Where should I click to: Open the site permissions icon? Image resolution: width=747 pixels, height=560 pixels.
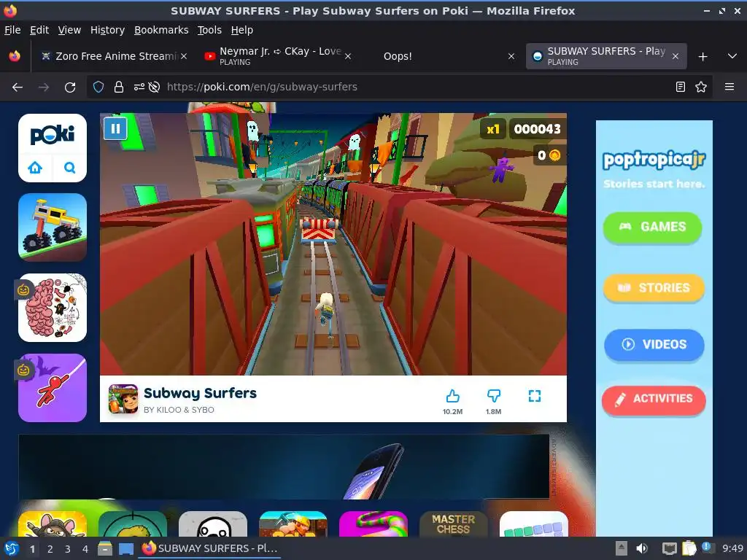point(139,87)
